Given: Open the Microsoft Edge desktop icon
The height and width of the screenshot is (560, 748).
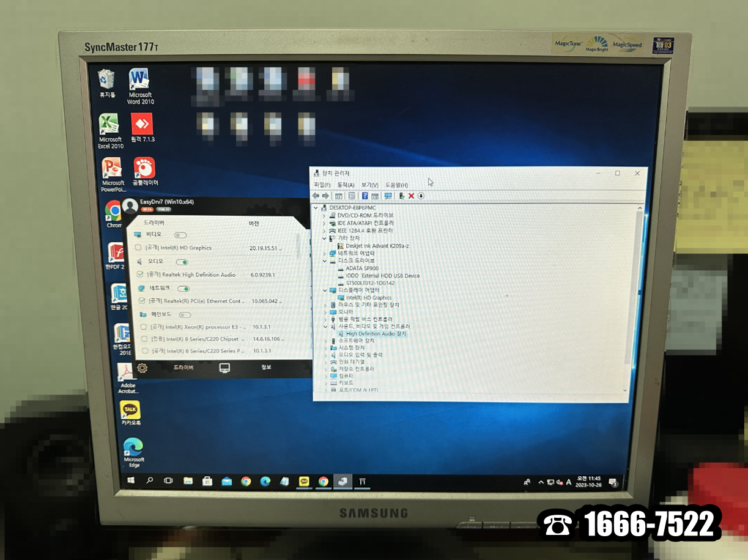Looking at the screenshot, I should pos(133,452).
